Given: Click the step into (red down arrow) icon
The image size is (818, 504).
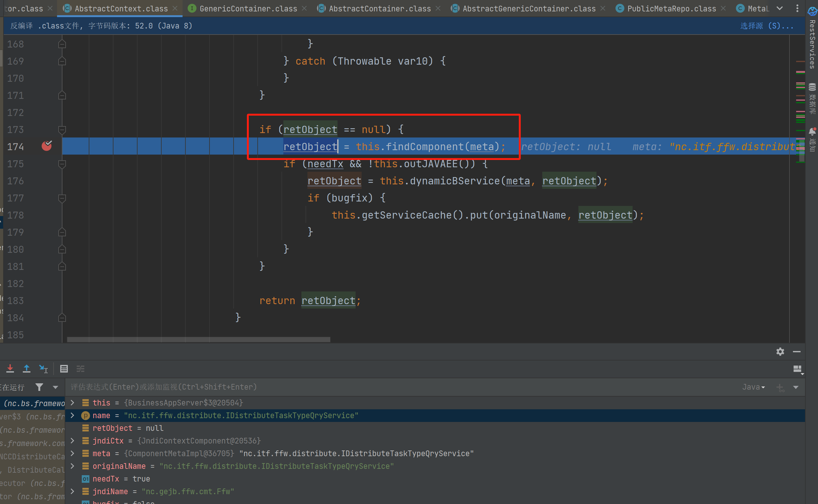Looking at the screenshot, I should [10, 368].
